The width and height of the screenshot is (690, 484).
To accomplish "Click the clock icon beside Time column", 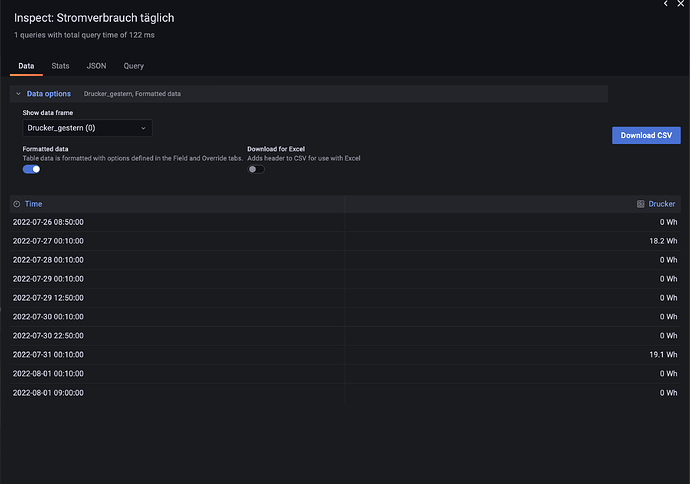I will [17, 204].
